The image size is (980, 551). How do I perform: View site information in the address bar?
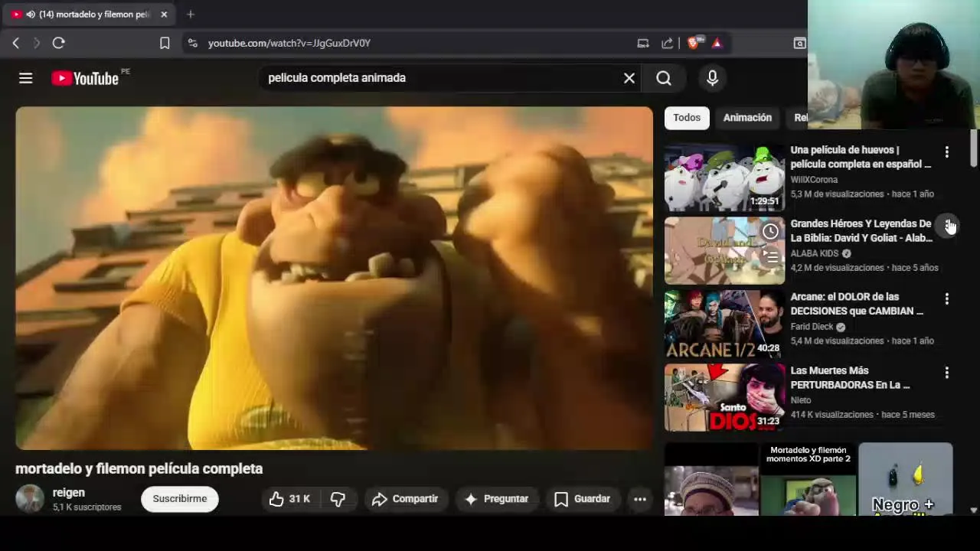click(193, 44)
